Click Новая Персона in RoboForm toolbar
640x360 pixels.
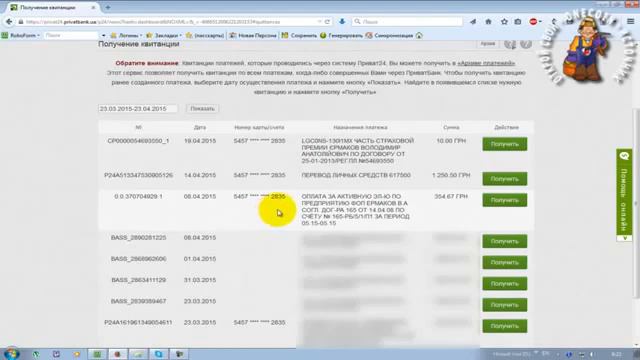tap(253, 36)
